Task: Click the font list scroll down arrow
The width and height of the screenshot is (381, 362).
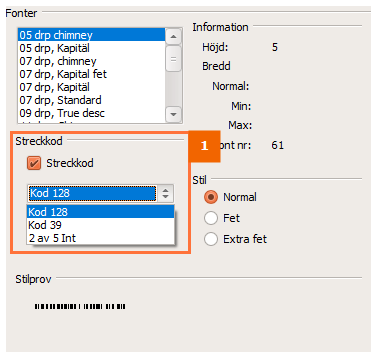Action: 173,114
